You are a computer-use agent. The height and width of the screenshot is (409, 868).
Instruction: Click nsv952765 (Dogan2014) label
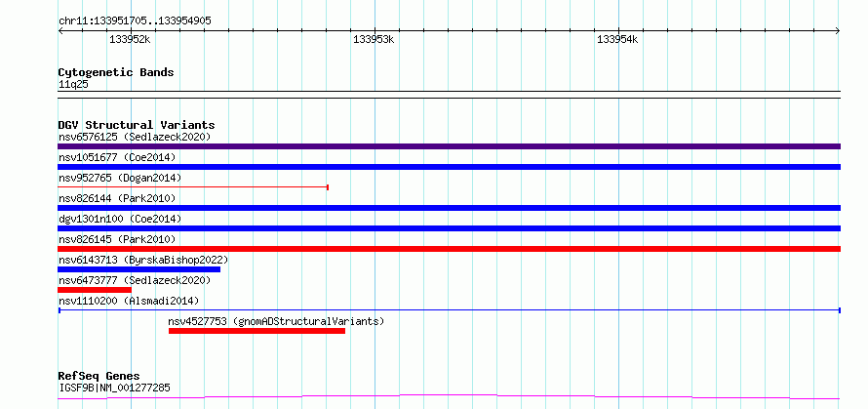point(120,178)
